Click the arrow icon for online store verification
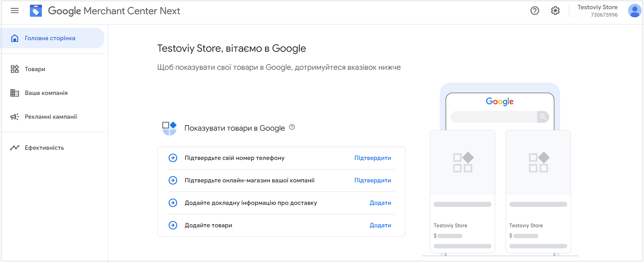The width and height of the screenshot is (644, 263). [x=173, y=180]
